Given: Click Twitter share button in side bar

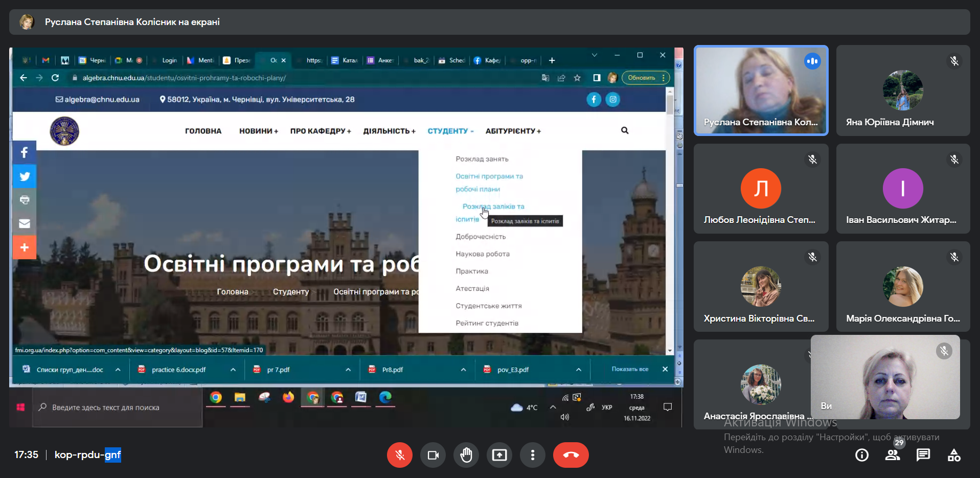Looking at the screenshot, I should tap(24, 176).
